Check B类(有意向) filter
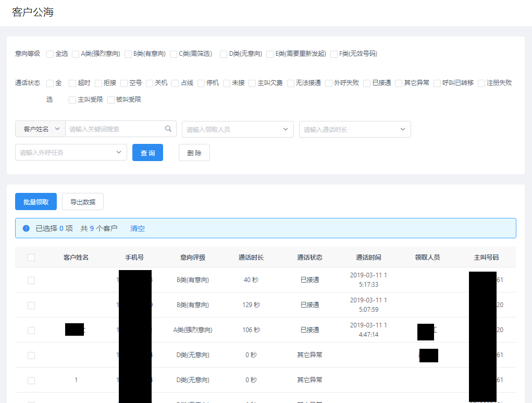 click(x=128, y=54)
